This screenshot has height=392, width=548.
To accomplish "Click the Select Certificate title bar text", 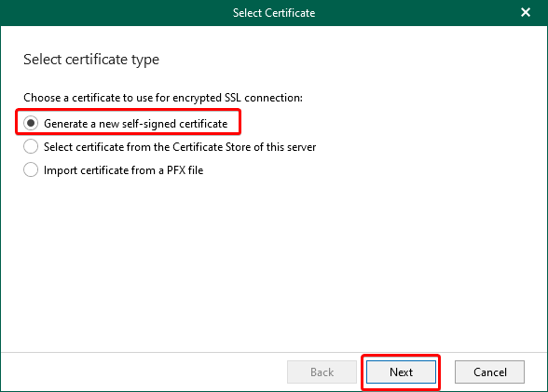I will [274, 13].
